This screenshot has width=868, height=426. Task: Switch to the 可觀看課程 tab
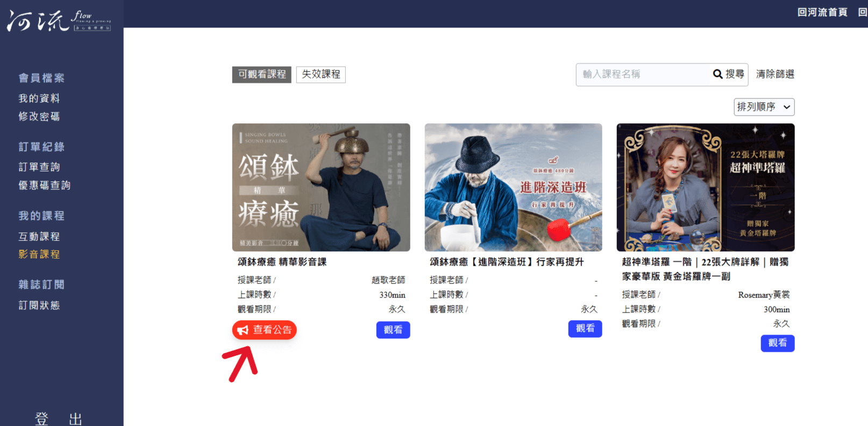click(x=262, y=74)
